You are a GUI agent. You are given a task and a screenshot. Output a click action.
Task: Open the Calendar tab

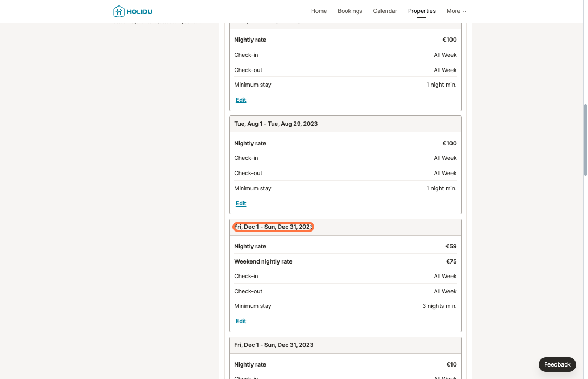[x=385, y=11]
